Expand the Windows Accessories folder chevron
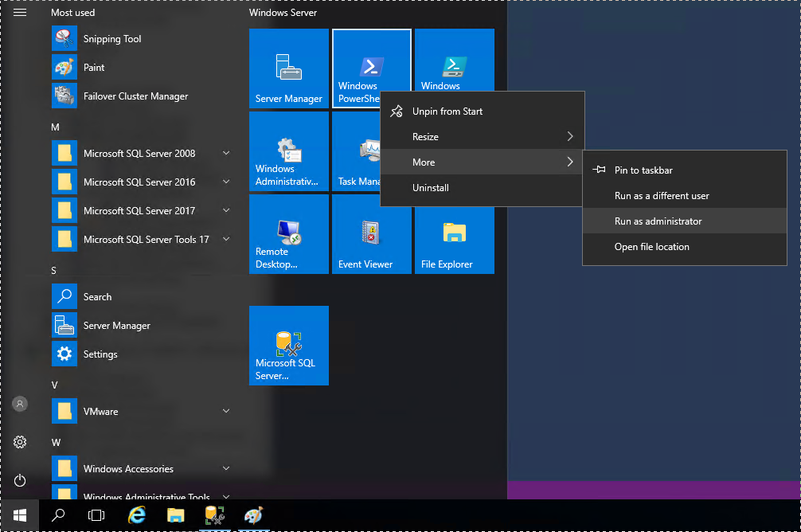The height and width of the screenshot is (532, 801). [x=226, y=468]
